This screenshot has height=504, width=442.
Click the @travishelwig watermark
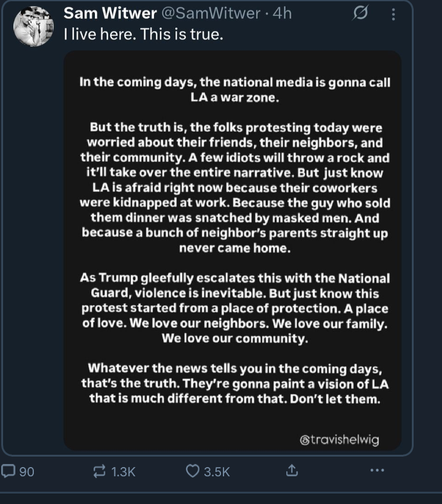(339, 439)
